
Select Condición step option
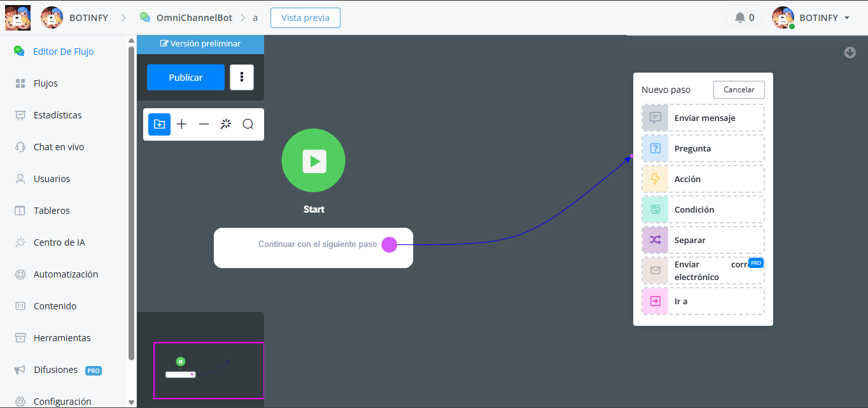(703, 209)
